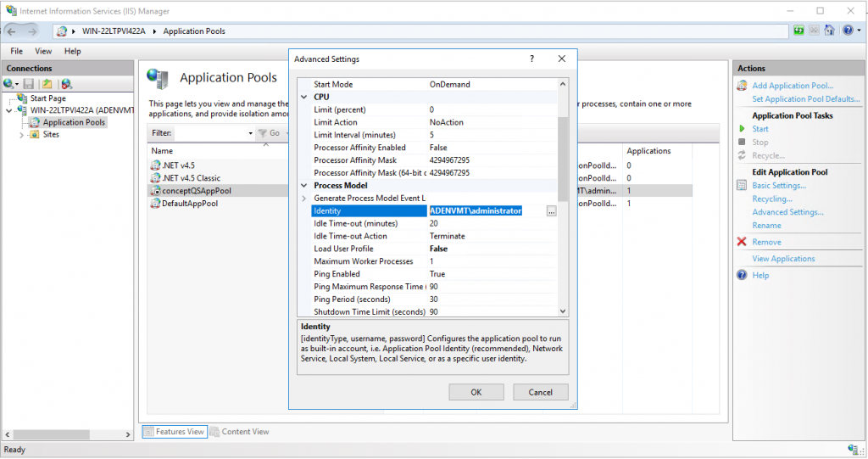Click Advanced Settings link in Actions
This screenshot has height=459, width=868.
click(787, 212)
